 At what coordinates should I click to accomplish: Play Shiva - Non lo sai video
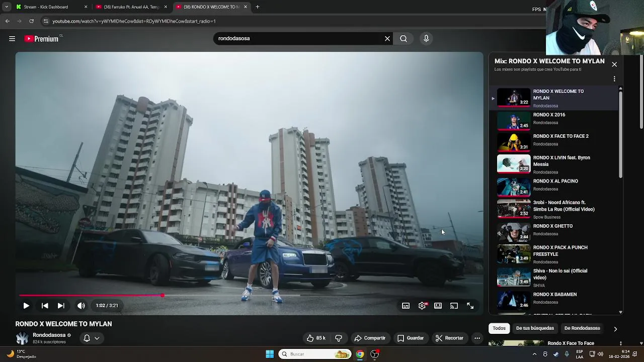[553, 277]
